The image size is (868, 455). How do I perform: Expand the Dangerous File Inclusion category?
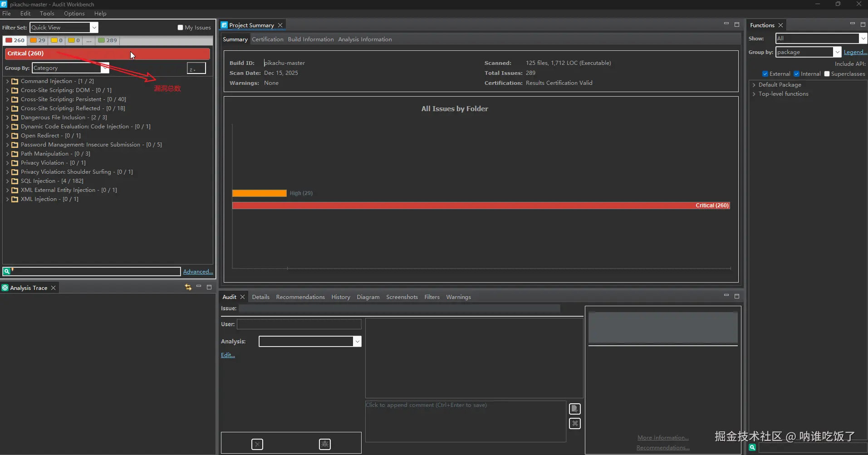(x=7, y=117)
